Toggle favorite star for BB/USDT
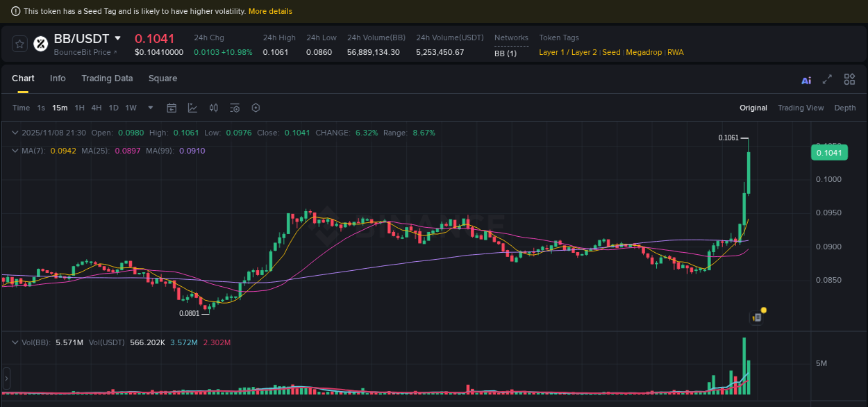The image size is (868, 407). coord(19,43)
